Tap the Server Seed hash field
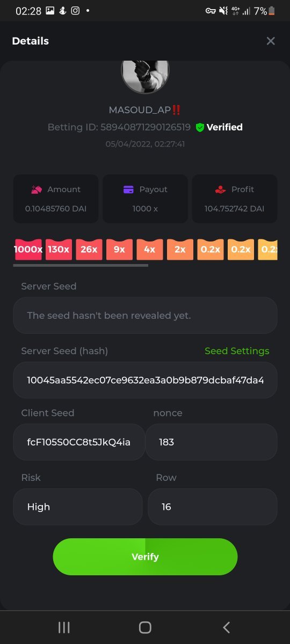This screenshot has width=290, height=644. 145,380
